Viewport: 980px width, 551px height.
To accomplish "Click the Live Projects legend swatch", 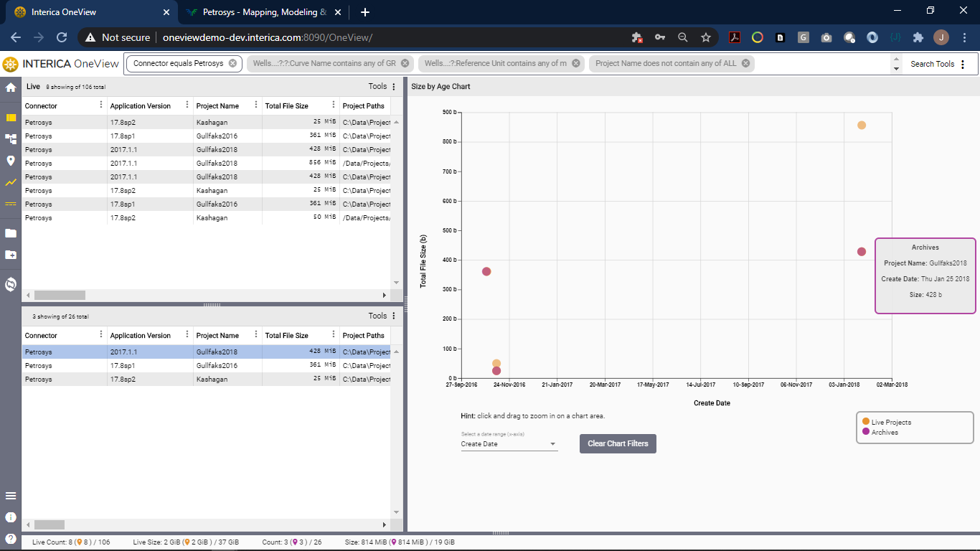I will (x=866, y=422).
